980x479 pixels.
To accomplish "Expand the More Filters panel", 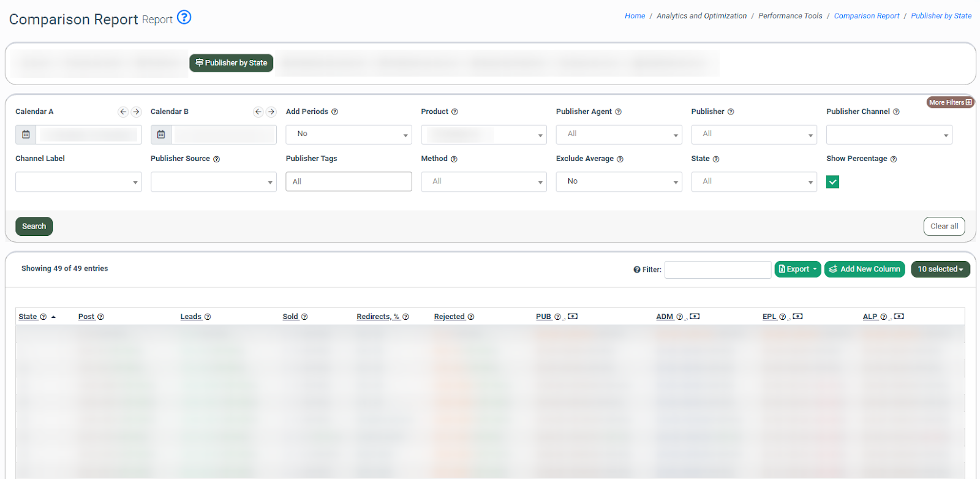I will [x=950, y=102].
